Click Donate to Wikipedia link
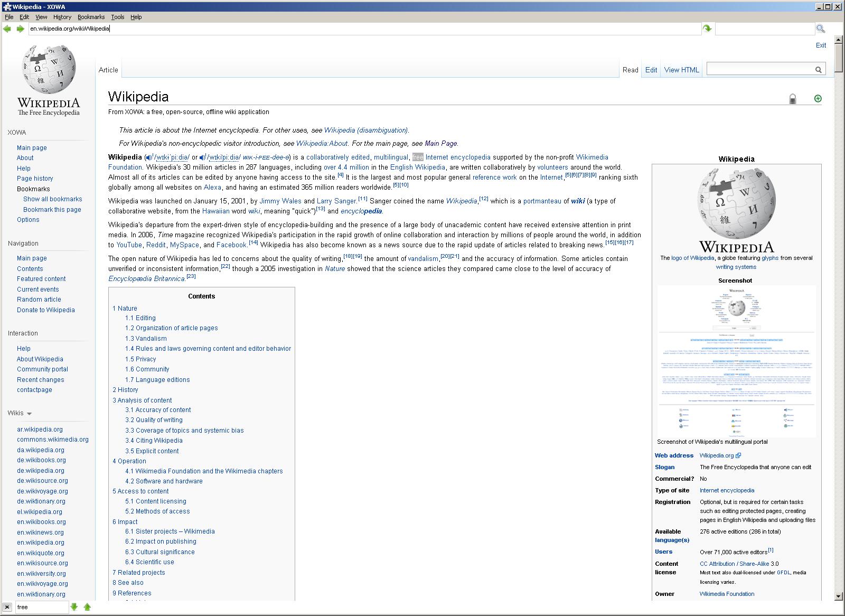This screenshot has height=616, width=845. 46,310
